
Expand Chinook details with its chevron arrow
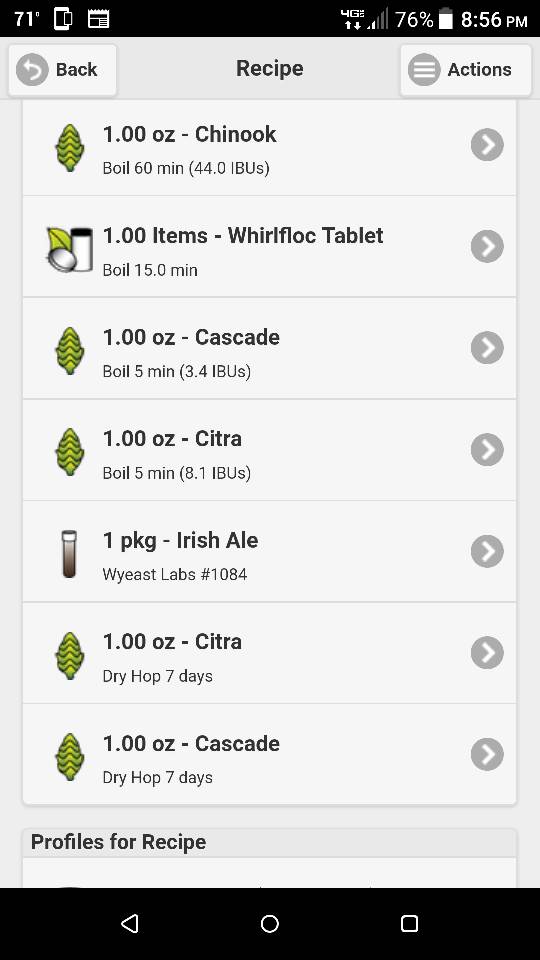487,145
